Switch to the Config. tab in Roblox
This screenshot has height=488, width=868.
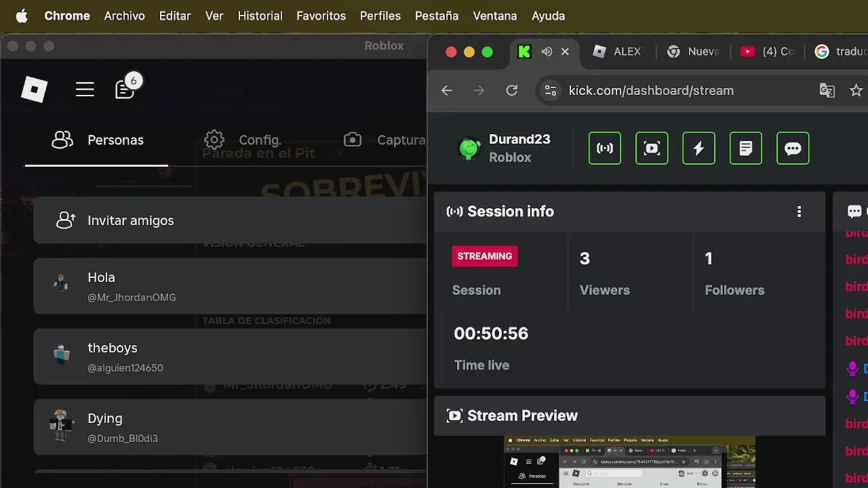pyautogui.click(x=243, y=140)
